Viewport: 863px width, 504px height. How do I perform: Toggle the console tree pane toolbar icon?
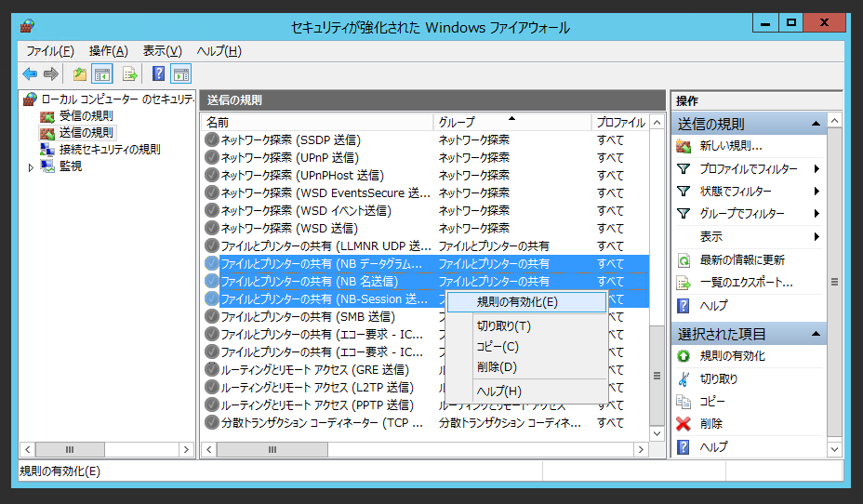tap(102, 73)
